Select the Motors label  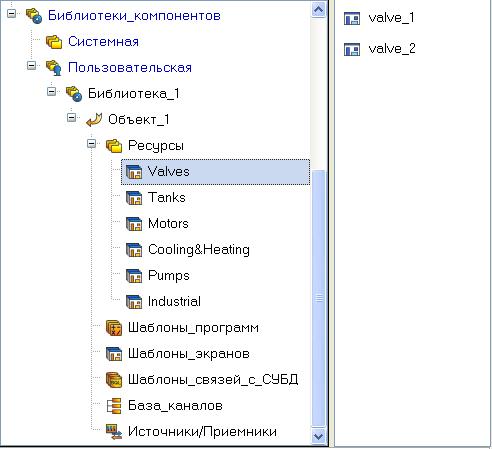168,224
